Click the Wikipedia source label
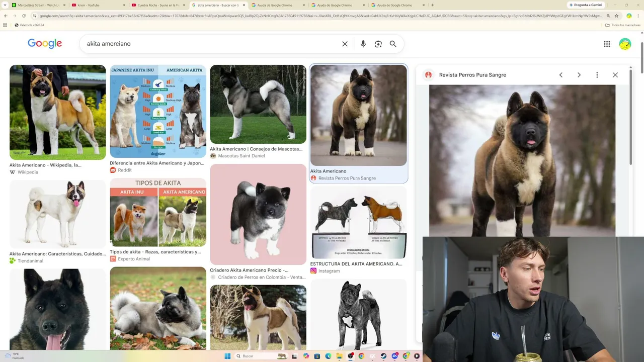The image size is (644, 362). click(28, 172)
